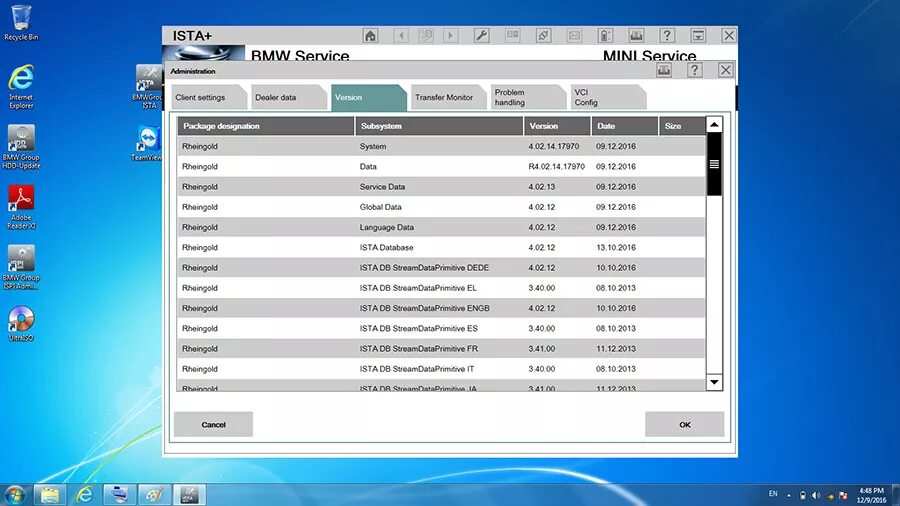The width and height of the screenshot is (900, 506).
Task: Switch to Dealer data tab
Action: click(289, 98)
